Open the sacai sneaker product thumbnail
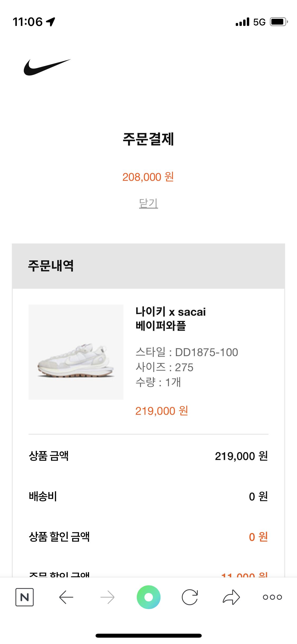297x644 pixels. pyautogui.click(x=76, y=352)
